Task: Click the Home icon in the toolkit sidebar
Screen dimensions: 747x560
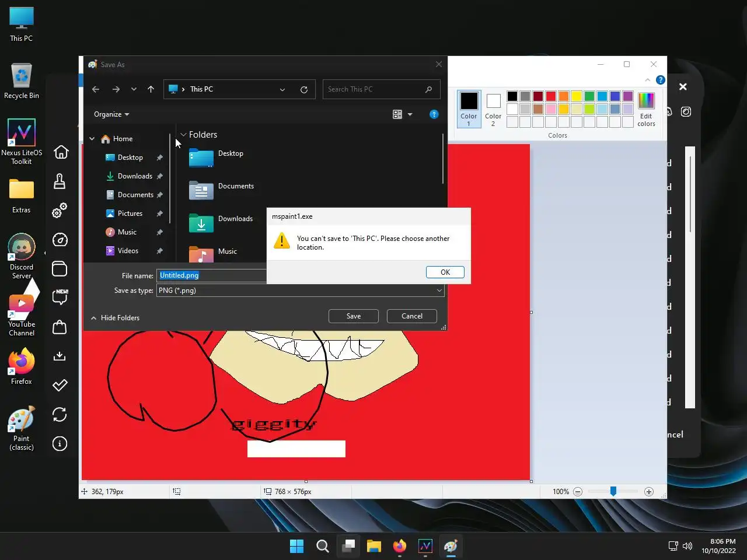Action: (x=61, y=152)
